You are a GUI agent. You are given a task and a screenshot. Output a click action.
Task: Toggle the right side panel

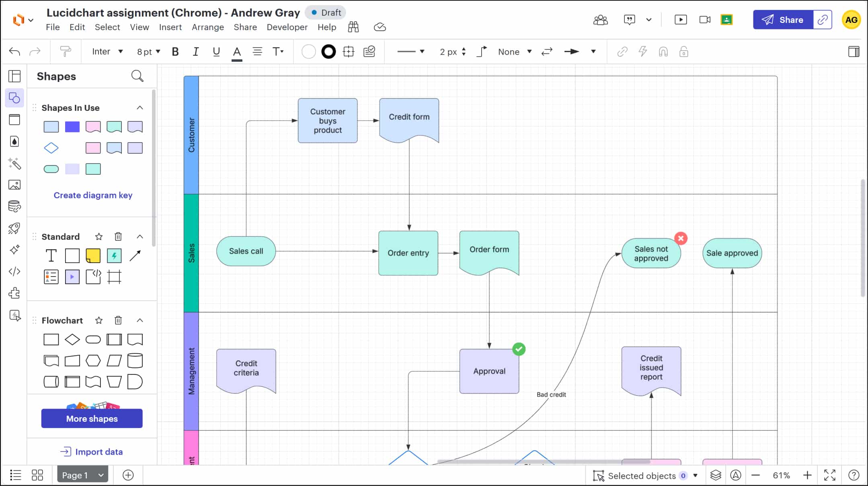[x=854, y=51]
